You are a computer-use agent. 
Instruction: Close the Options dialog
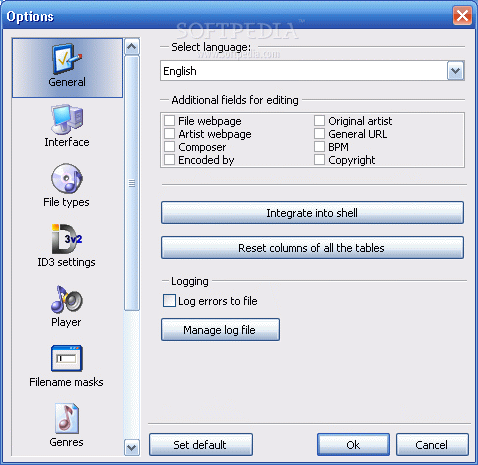click(462, 16)
